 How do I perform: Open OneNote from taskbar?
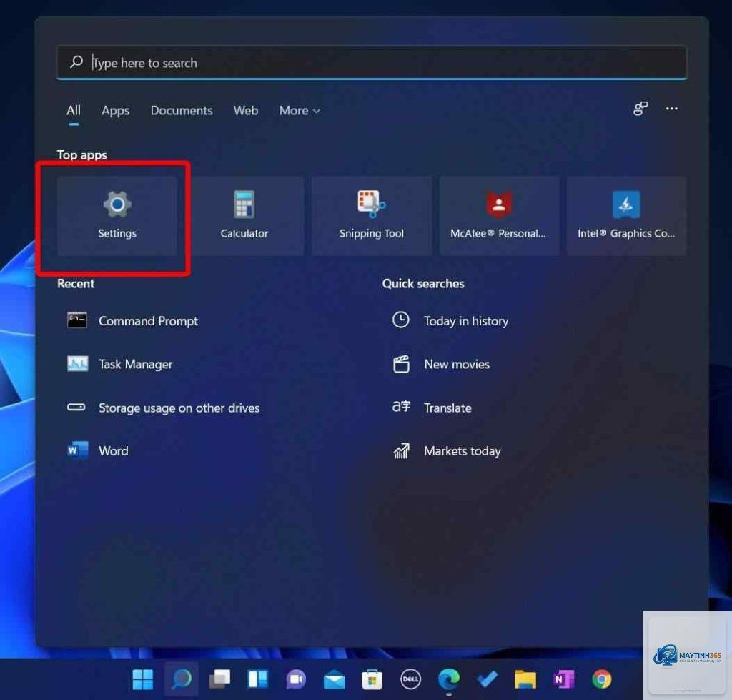point(563,679)
